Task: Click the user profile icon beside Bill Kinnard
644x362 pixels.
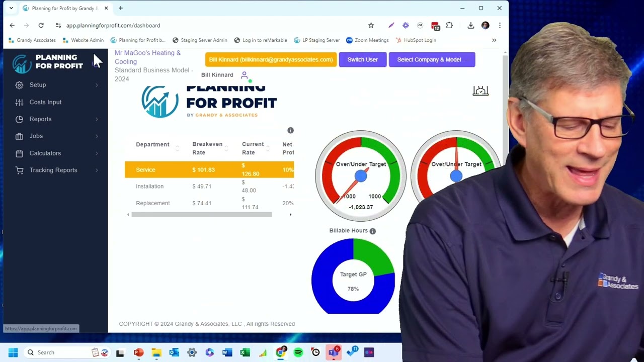Action: pyautogui.click(x=245, y=75)
